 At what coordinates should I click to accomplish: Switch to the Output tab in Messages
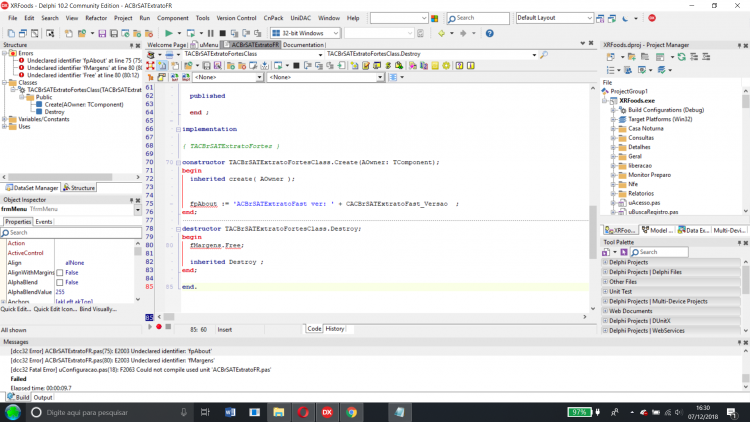(43, 398)
